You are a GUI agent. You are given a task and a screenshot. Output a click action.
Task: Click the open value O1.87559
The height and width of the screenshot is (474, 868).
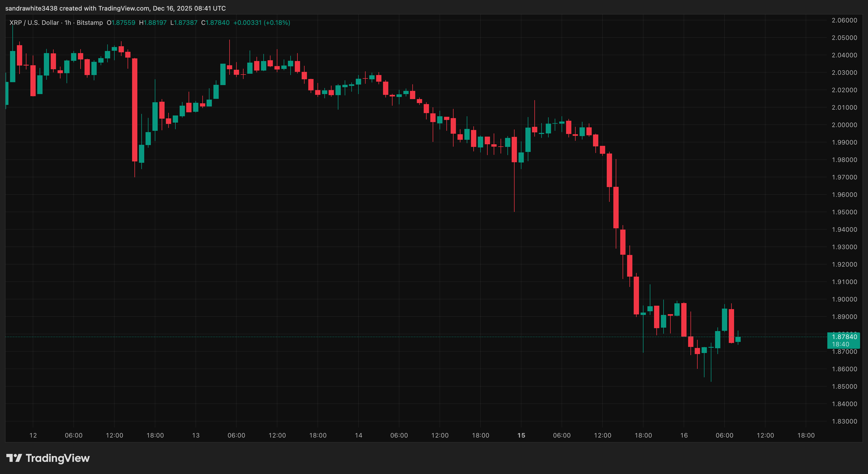point(121,22)
